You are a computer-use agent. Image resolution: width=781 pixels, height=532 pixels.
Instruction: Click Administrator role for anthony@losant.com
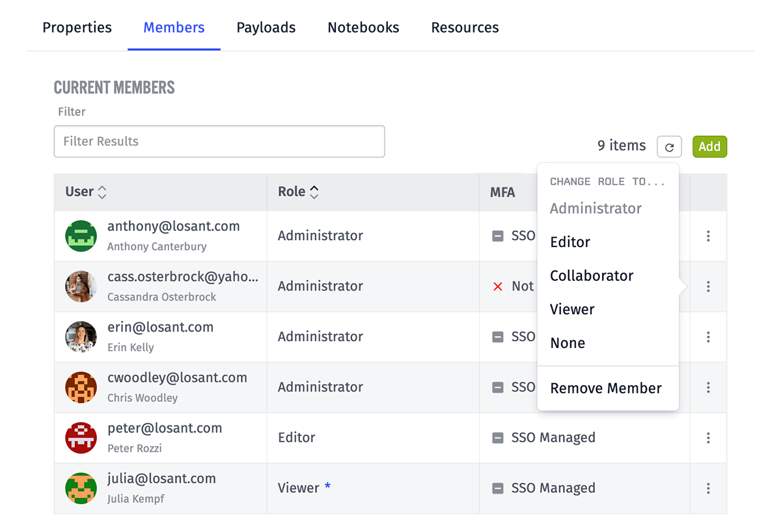click(320, 236)
